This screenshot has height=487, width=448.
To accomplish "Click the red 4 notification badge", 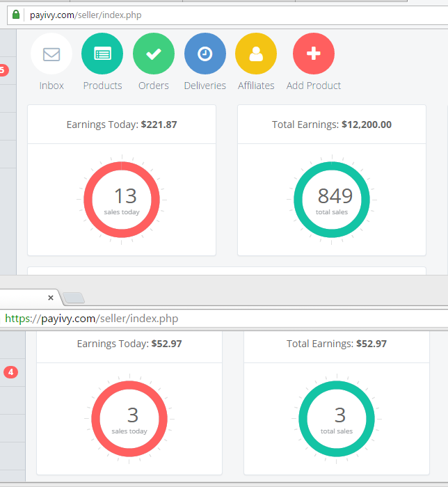I will click(x=10, y=372).
